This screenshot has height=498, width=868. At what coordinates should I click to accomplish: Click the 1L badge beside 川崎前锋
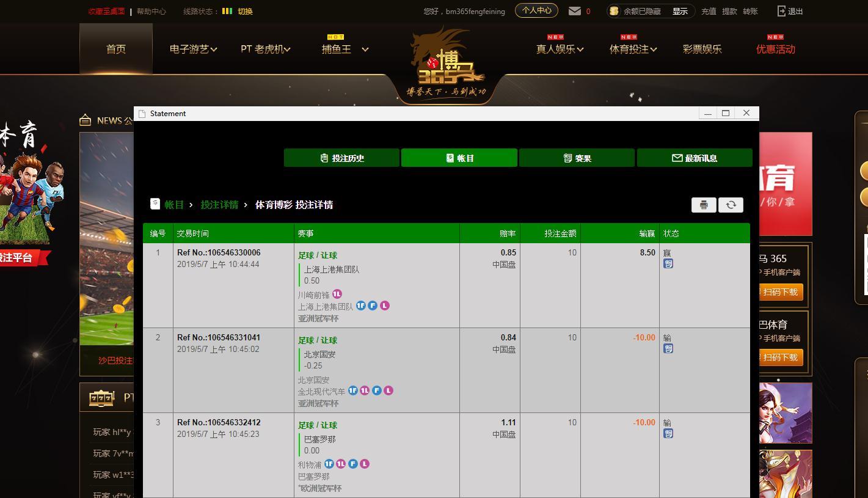[337, 295]
